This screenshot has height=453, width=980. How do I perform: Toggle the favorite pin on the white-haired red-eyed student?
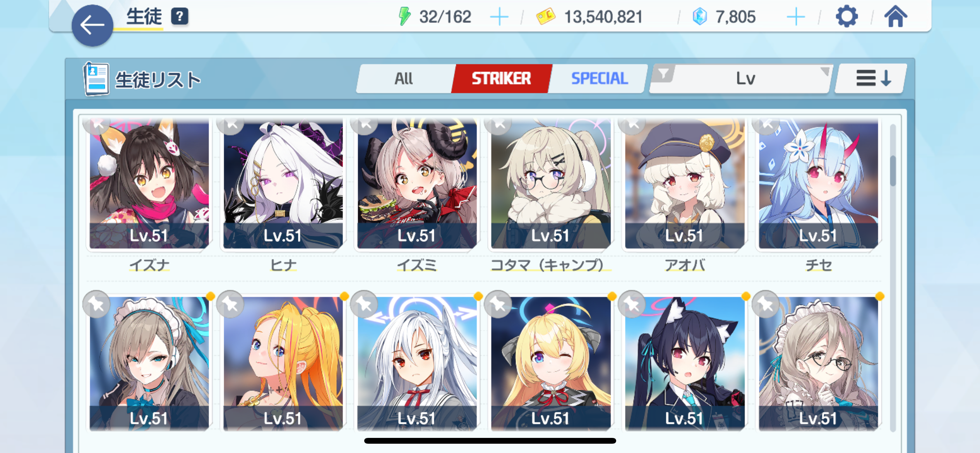coord(364,304)
